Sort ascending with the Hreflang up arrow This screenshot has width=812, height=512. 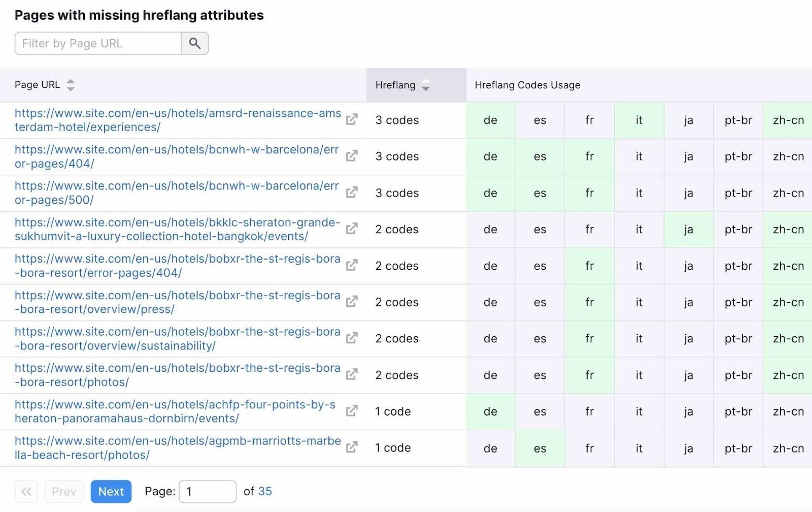[425, 82]
